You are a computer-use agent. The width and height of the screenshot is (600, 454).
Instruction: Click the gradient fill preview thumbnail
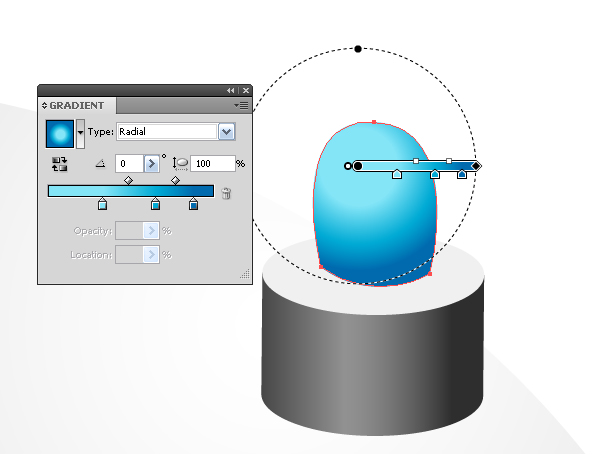pyautogui.click(x=60, y=134)
